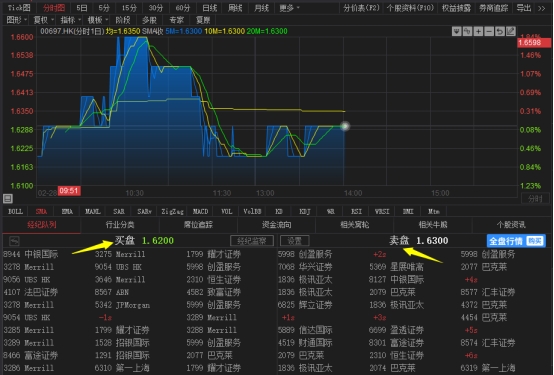Click the down-arrow collapse icon above chart

(456, 31)
